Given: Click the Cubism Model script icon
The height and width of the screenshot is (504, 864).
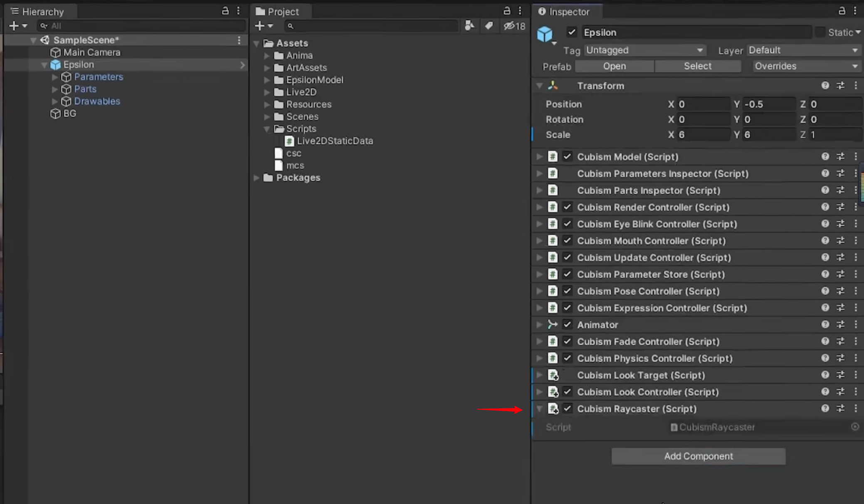Looking at the screenshot, I should pos(552,157).
